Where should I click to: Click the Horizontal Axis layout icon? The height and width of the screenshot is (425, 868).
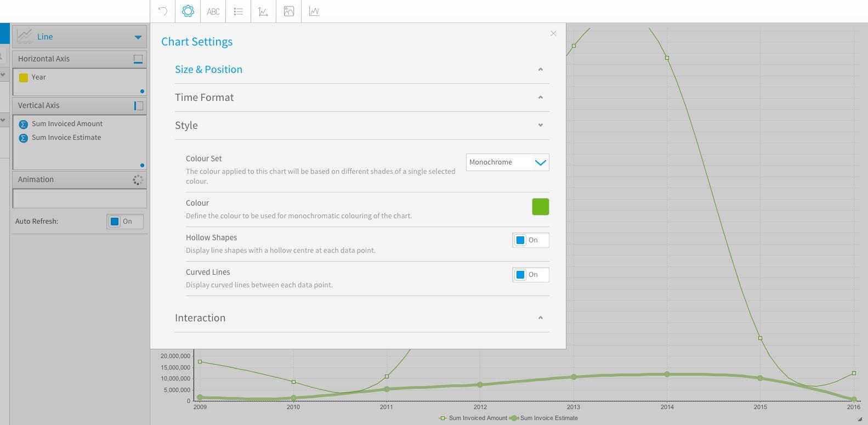click(x=138, y=59)
